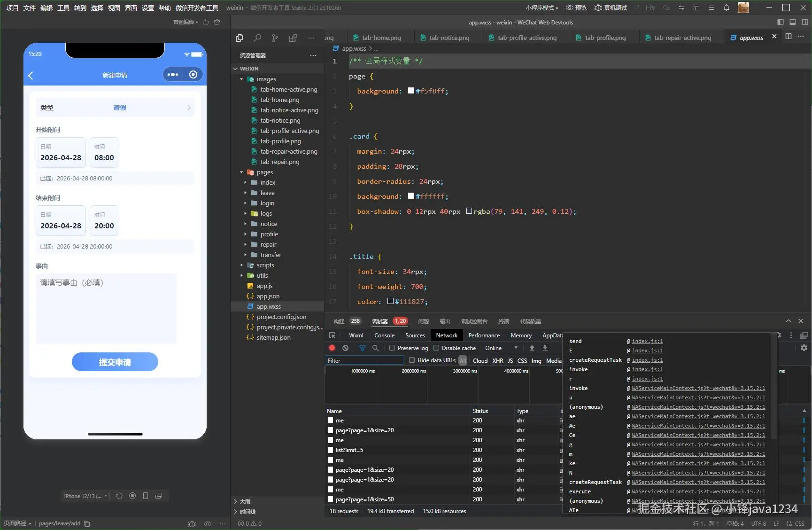Open the search icon in editor sidebar
This screenshot has width=812, height=530.
pyautogui.click(x=257, y=38)
